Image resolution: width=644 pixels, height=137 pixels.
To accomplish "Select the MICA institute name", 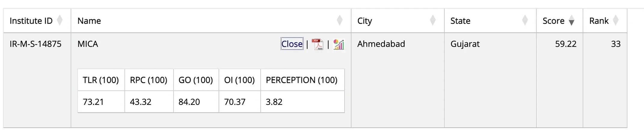I will point(88,44).
